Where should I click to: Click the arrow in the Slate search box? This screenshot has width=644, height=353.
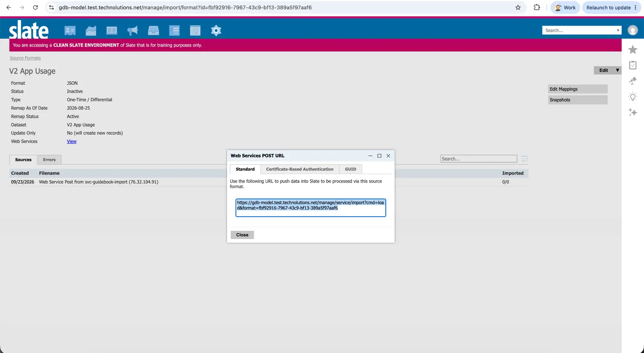(x=618, y=31)
